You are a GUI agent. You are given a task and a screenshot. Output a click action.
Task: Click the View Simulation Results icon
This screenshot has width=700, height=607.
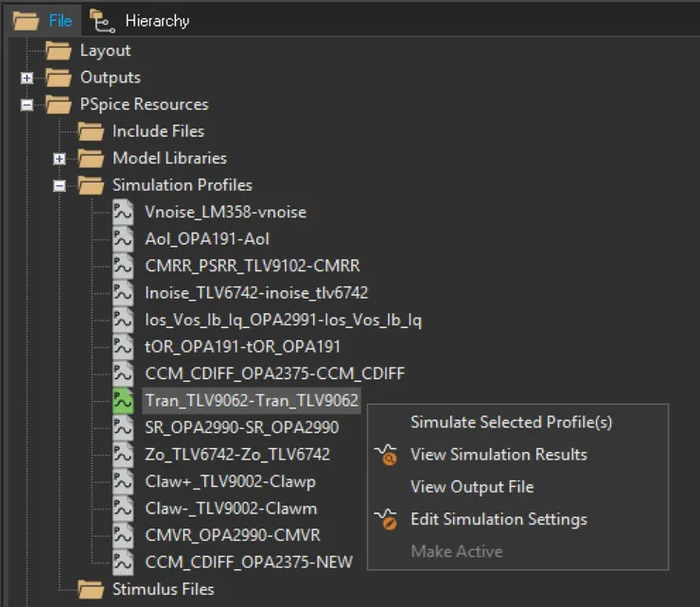coord(386,455)
